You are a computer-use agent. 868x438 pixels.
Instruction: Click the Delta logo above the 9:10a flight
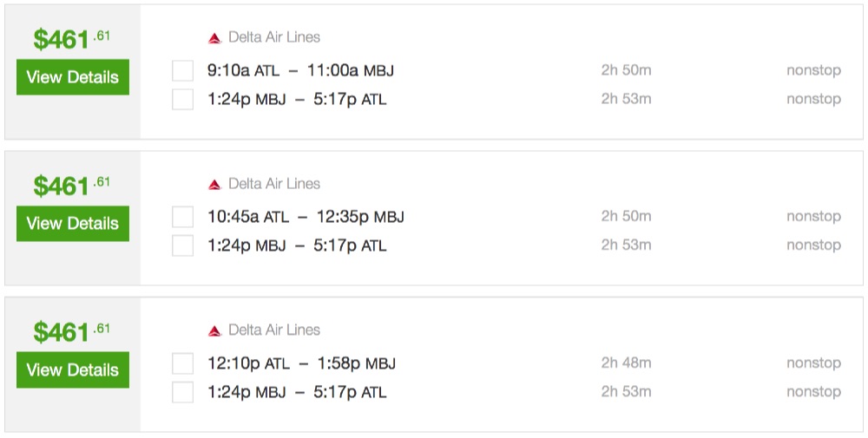[x=214, y=38]
